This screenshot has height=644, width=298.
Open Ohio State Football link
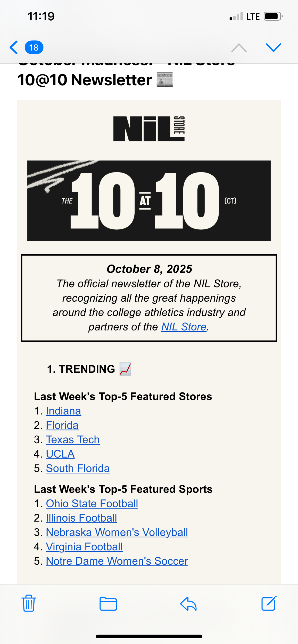pos(92,504)
